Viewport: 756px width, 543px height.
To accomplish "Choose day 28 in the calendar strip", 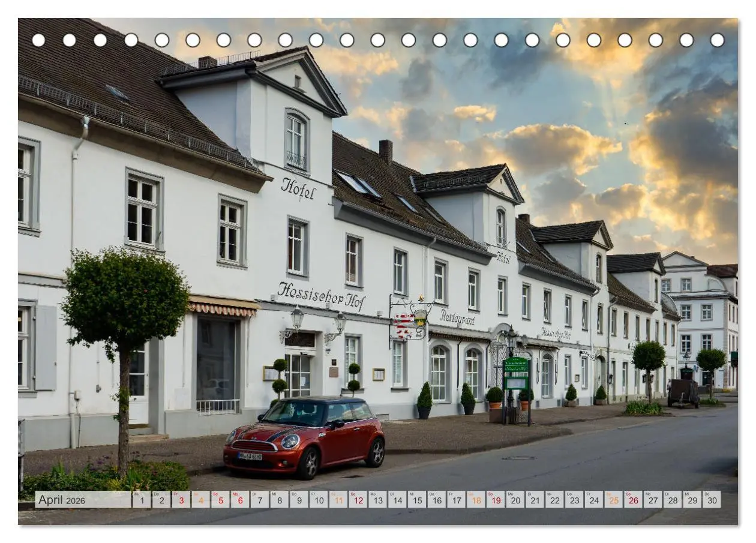I will 673,500.
